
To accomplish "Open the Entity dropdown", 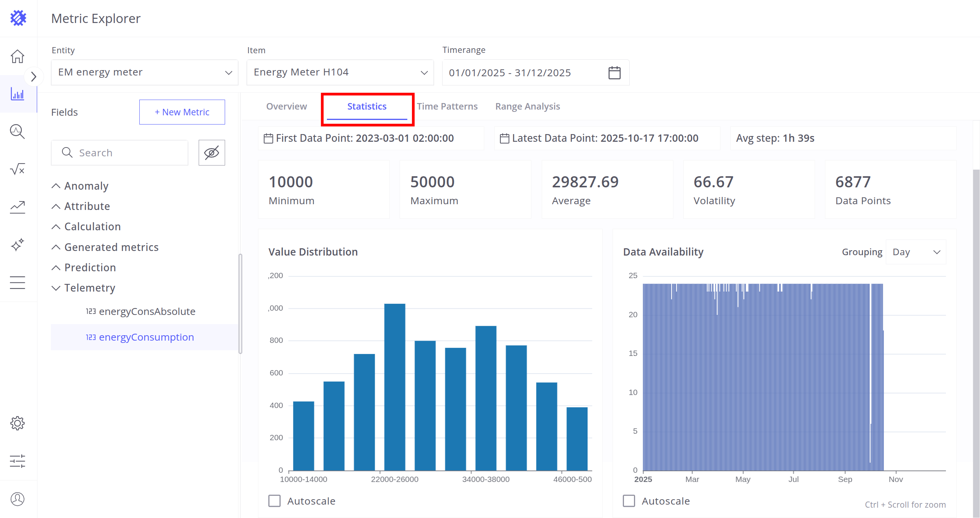I will pyautogui.click(x=145, y=72).
